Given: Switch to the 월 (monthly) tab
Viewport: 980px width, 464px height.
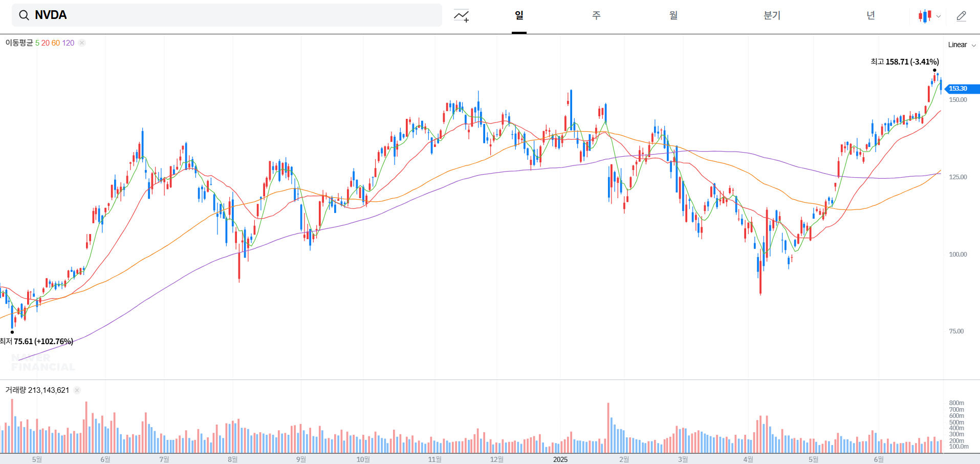Looking at the screenshot, I should (x=673, y=15).
